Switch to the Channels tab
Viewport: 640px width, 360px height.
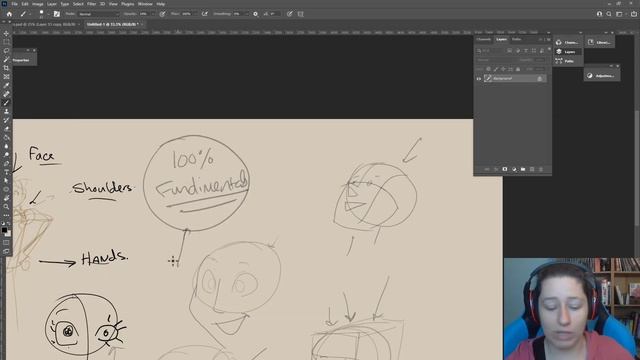pyautogui.click(x=484, y=40)
